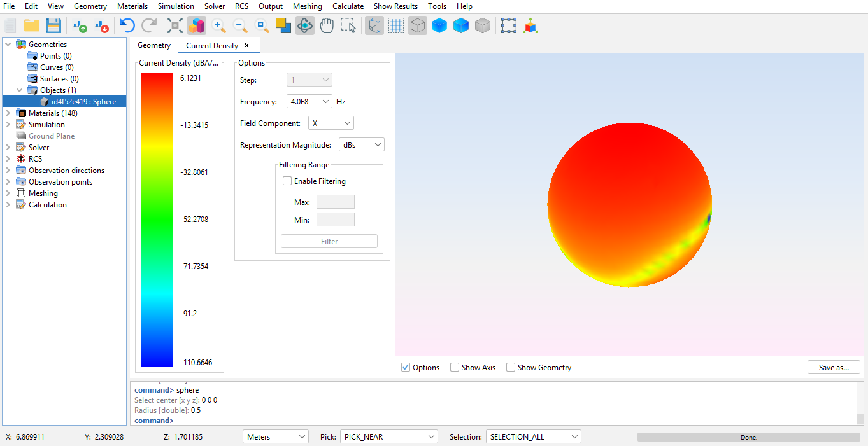Toggle the XYZ axes icon
The height and width of the screenshot is (446, 868).
point(374,25)
